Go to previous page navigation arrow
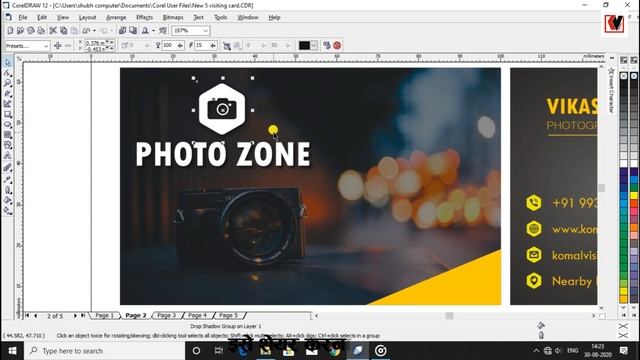This screenshot has width=640, height=360. pyautogui.click(x=36, y=316)
